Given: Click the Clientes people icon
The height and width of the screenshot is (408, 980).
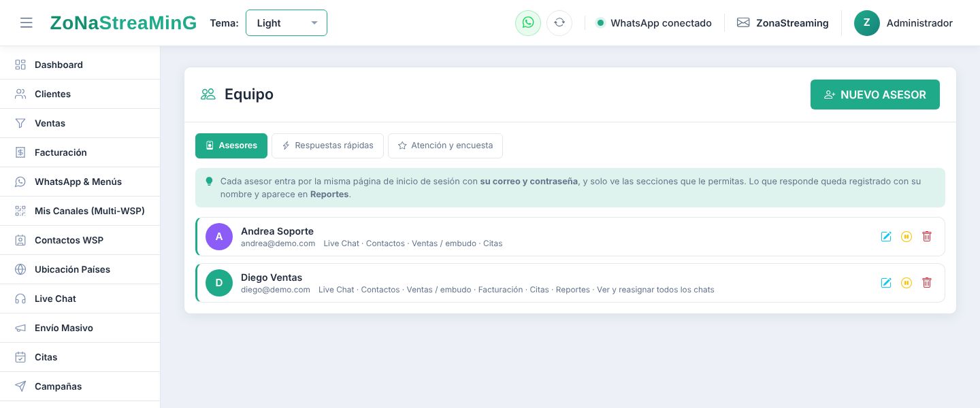Looking at the screenshot, I should [20, 94].
